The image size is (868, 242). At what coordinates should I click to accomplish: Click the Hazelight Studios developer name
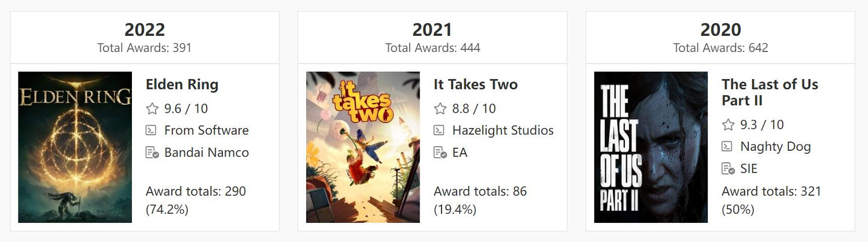pos(503,131)
